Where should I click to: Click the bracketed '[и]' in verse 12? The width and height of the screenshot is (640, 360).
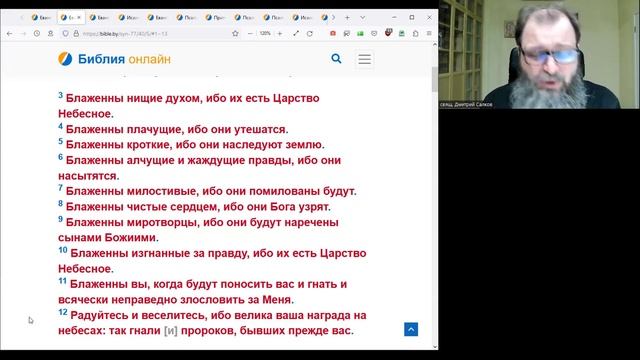[171, 331]
